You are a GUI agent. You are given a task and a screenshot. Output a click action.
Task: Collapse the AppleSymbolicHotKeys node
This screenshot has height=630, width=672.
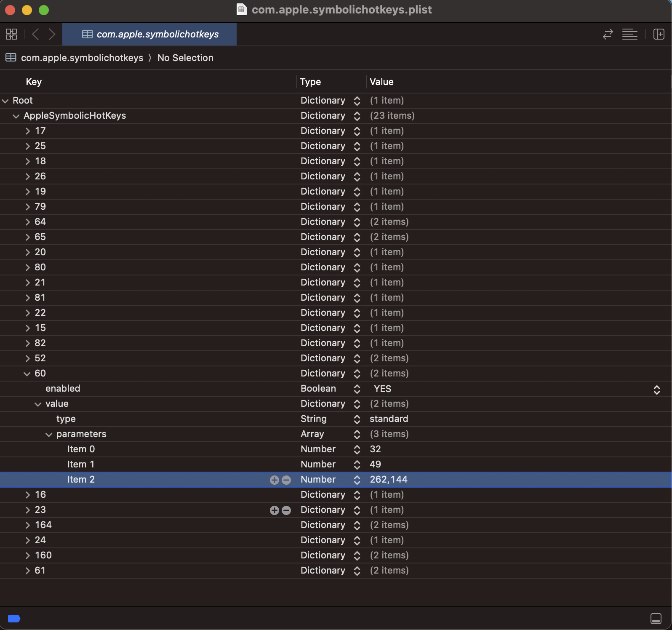tap(16, 116)
